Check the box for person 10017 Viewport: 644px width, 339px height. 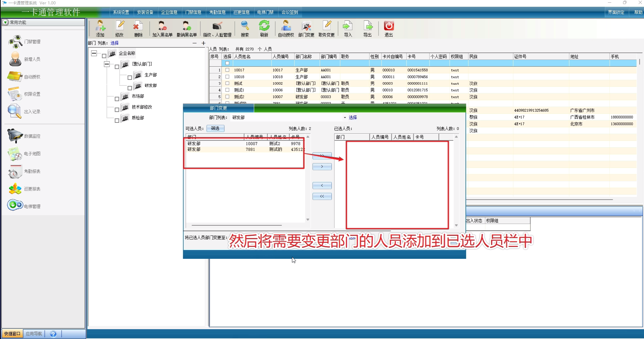pyautogui.click(x=227, y=70)
